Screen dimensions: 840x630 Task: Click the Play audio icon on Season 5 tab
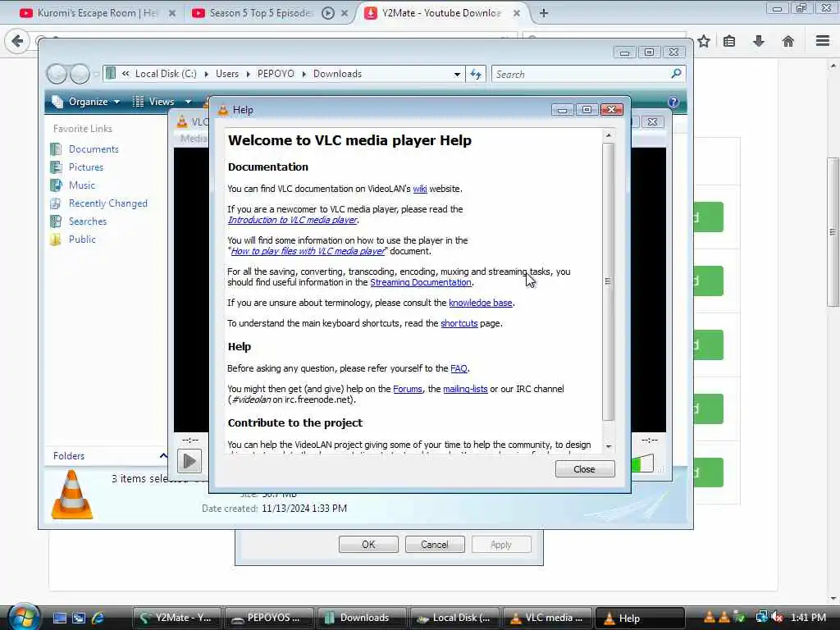[328, 13]
